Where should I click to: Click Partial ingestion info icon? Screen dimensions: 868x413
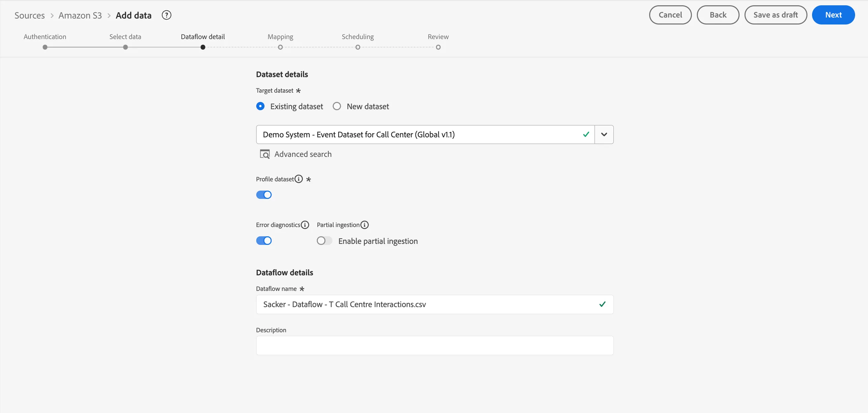point(364,225)
